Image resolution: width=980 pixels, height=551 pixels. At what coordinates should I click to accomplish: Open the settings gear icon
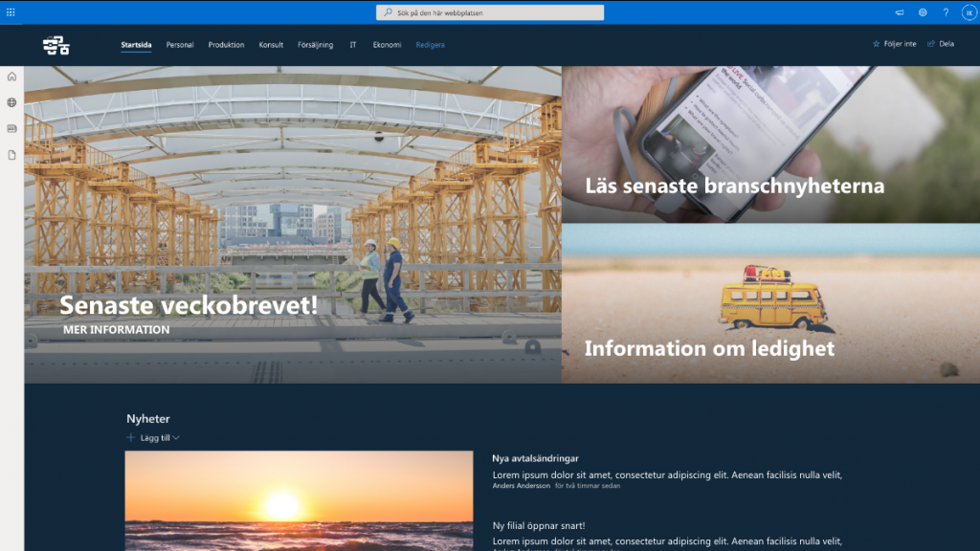pos(923,12)
